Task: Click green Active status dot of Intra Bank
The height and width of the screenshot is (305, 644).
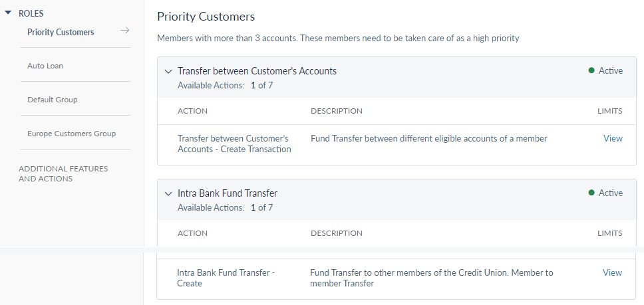Action: tap(591, 193)
